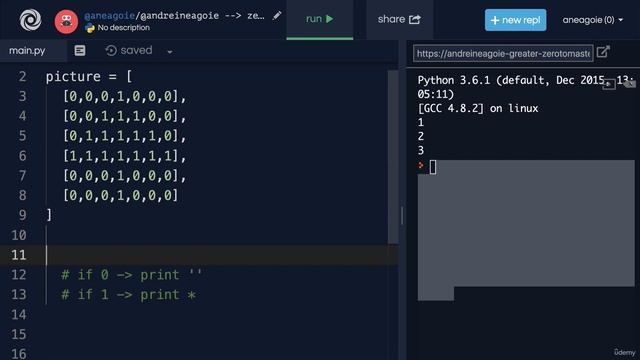Open the Repl.it home logo

[x=31, y=19]
